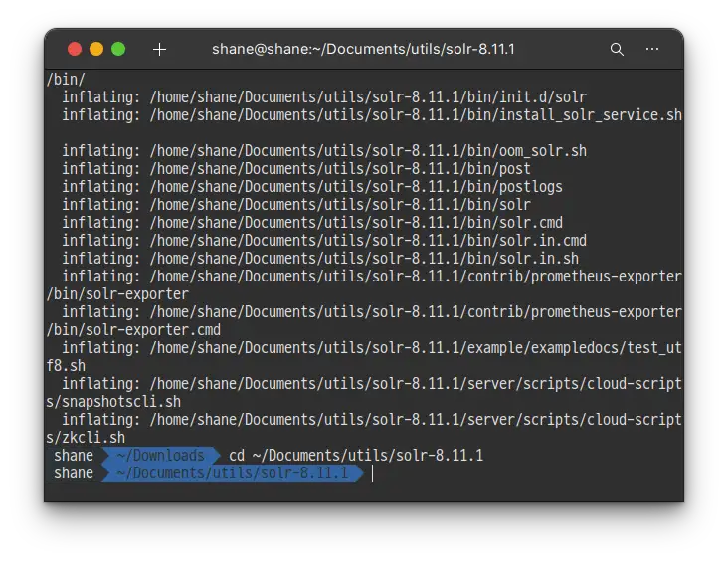The width and height of the screenshot is (728, 562).
Task: Open the three-dots options menu
Action: (652, 49)
